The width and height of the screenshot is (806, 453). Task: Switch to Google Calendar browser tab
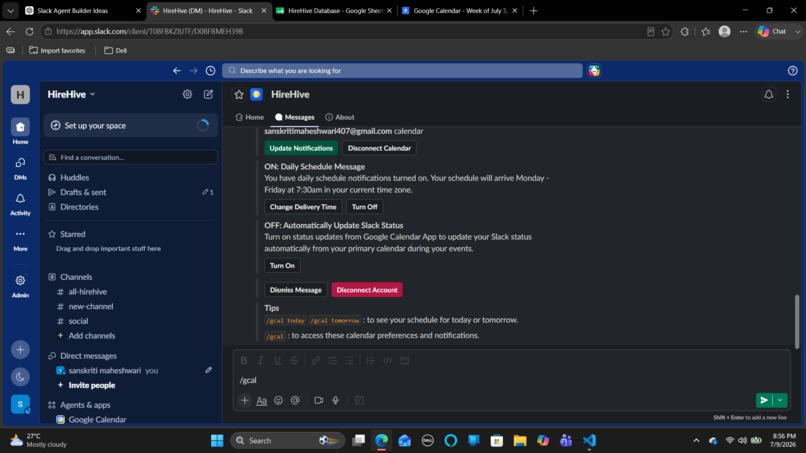tap(459, 10)
